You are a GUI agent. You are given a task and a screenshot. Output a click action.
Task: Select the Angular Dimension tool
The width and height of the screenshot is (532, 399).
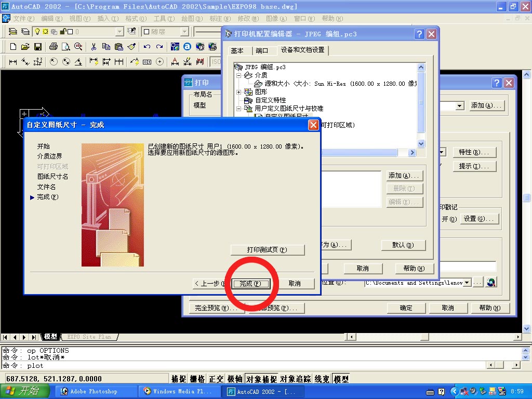pyautogui.click(x=78, y=62)
